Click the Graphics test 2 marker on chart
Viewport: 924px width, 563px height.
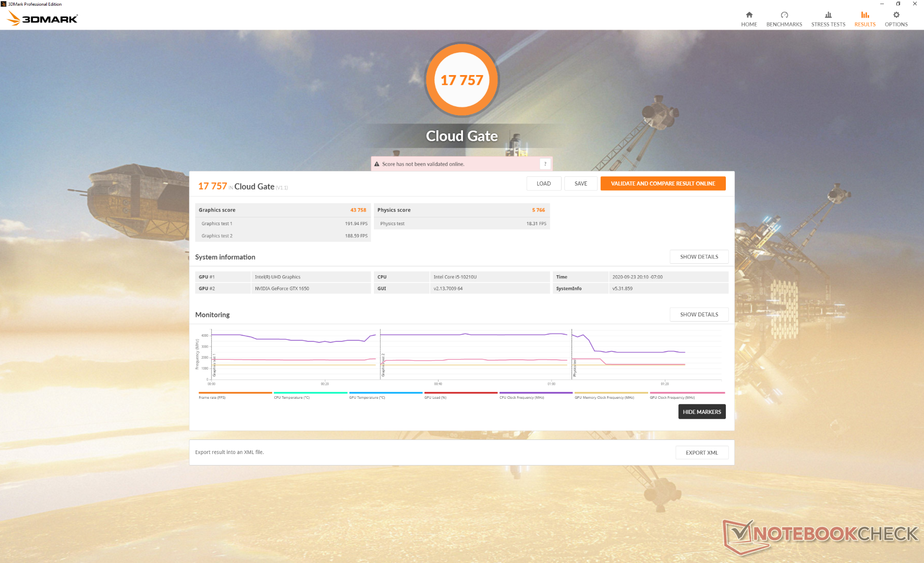pos(383,365)
